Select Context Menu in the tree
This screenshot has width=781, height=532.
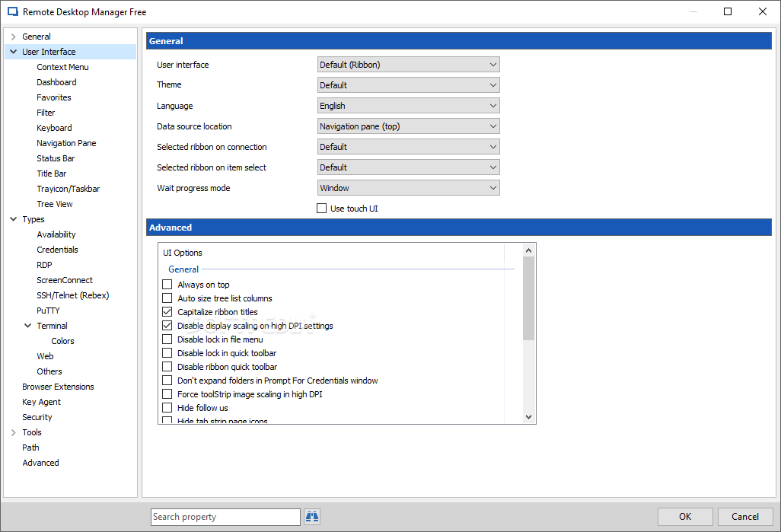point(62,67)
